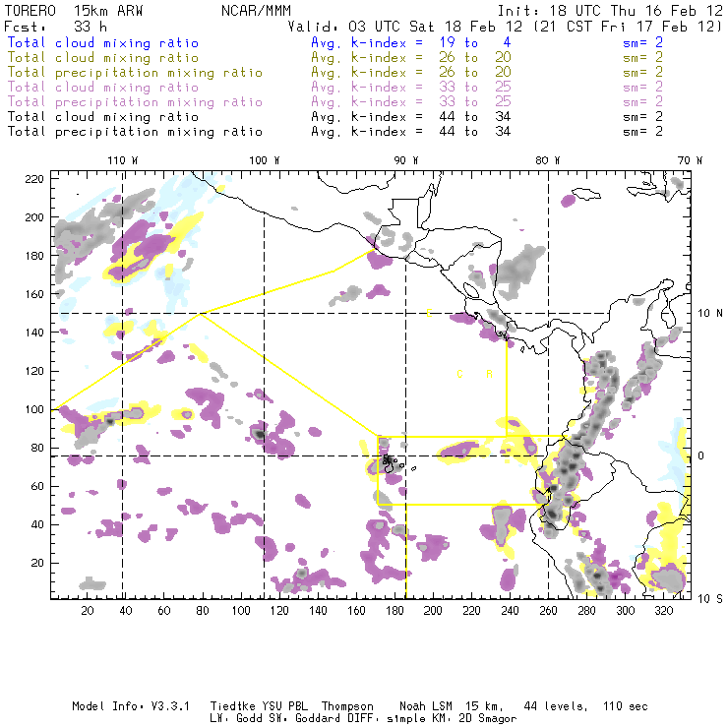The image size is (728, 728).
Task: Click the y-axis tick label 220
Action: pos(34,179)
